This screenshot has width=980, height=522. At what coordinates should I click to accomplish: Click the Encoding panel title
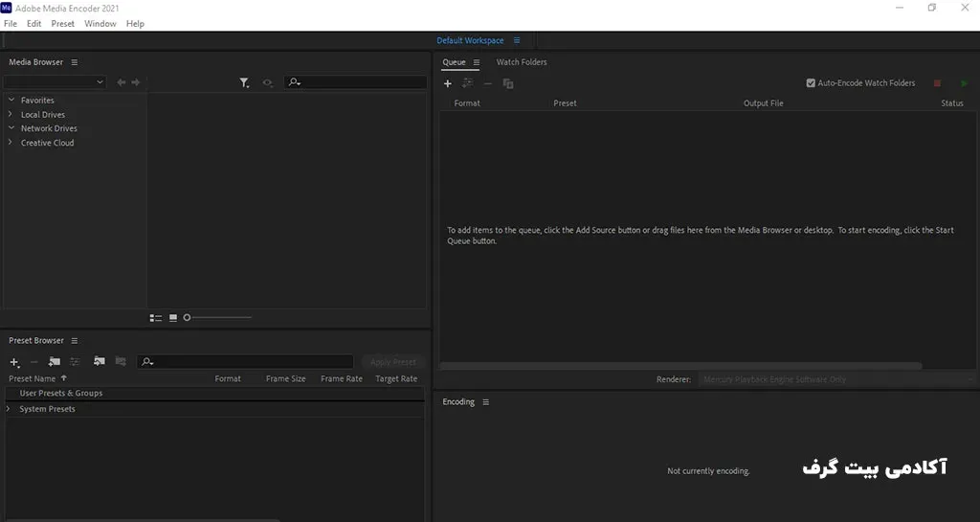point(458,402)
